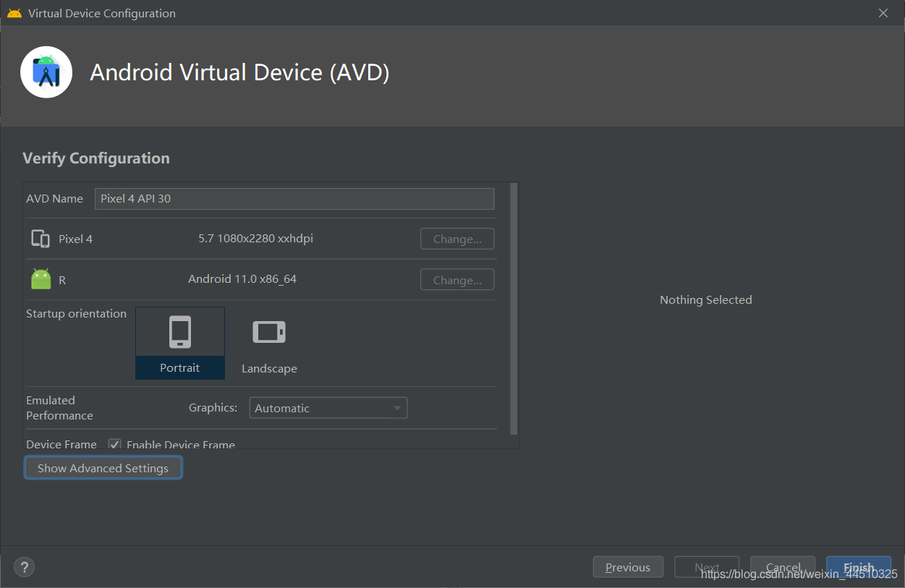The image size is (905, 588).
Task: Click the 'Graphics:' label
Action: tap(213, 407)
